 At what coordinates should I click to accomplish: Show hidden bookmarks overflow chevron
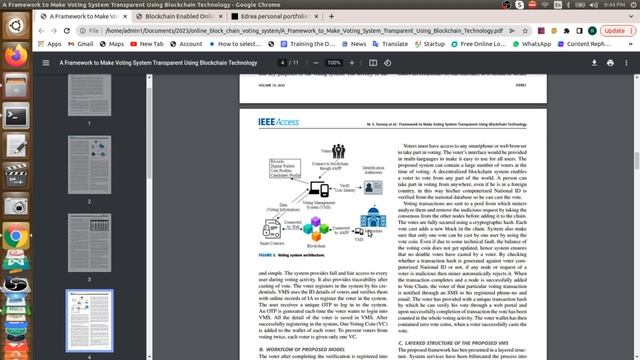[631, 44]
